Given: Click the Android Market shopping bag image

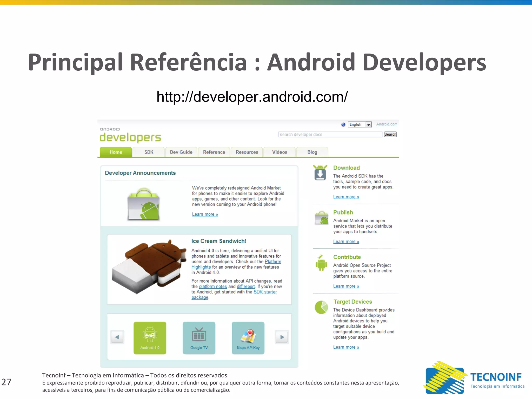Looking at the screenshot, I should (143, 204).
